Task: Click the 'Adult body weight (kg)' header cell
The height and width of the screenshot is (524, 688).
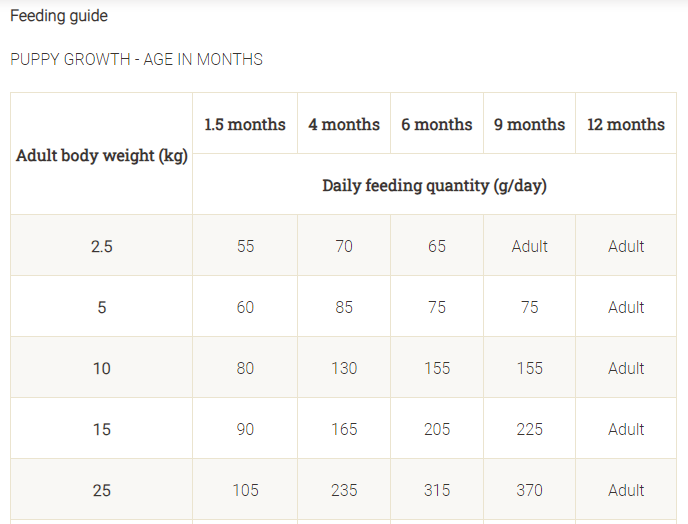Action: click(x=102, y=155)
